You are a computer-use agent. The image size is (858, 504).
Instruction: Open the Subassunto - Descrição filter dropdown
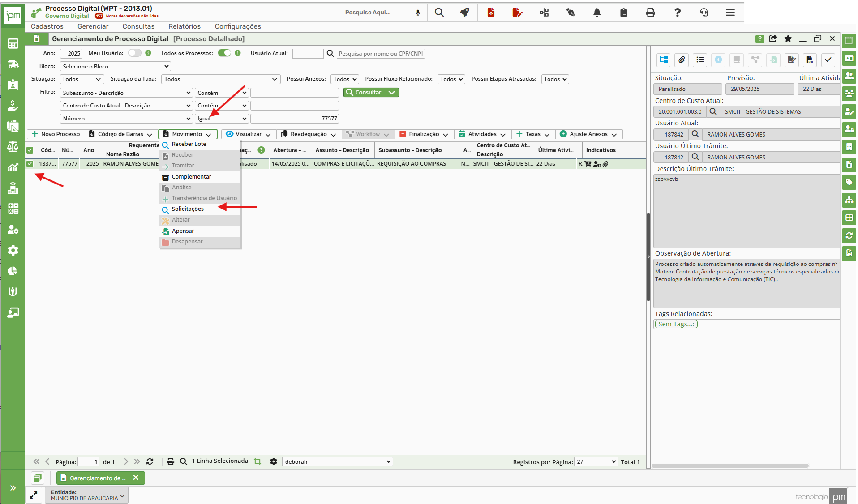[126, 93]
